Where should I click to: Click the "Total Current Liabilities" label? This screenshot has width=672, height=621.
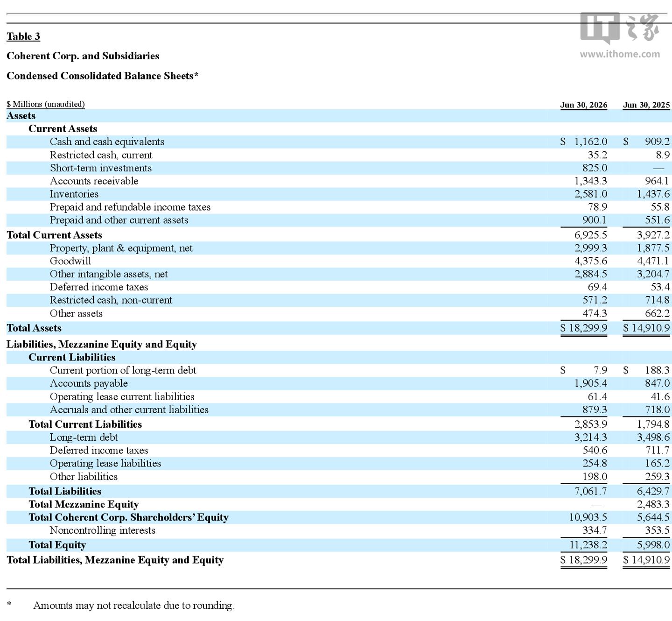(x=85, y=424)
